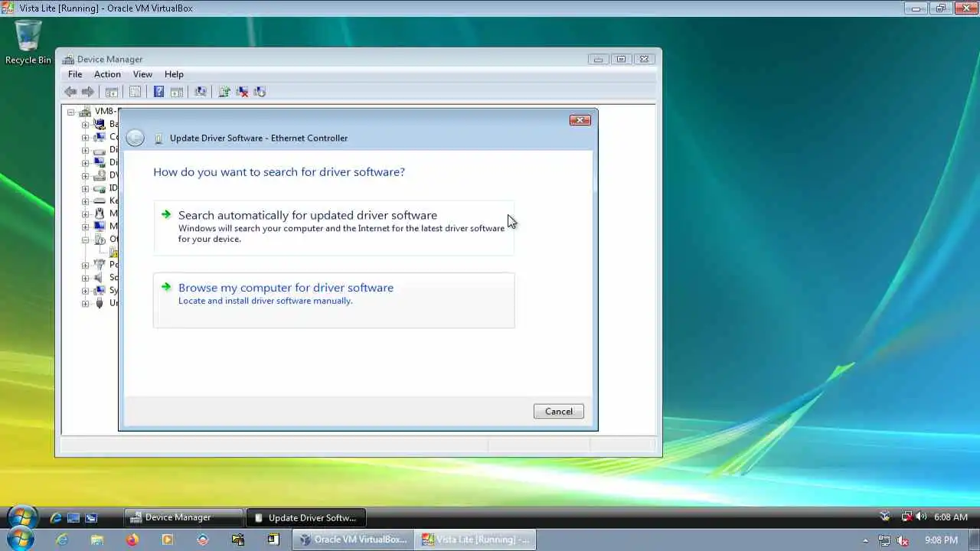980x551 pixels.
Task: Click the host tray network icon
Action: point(884,540)
